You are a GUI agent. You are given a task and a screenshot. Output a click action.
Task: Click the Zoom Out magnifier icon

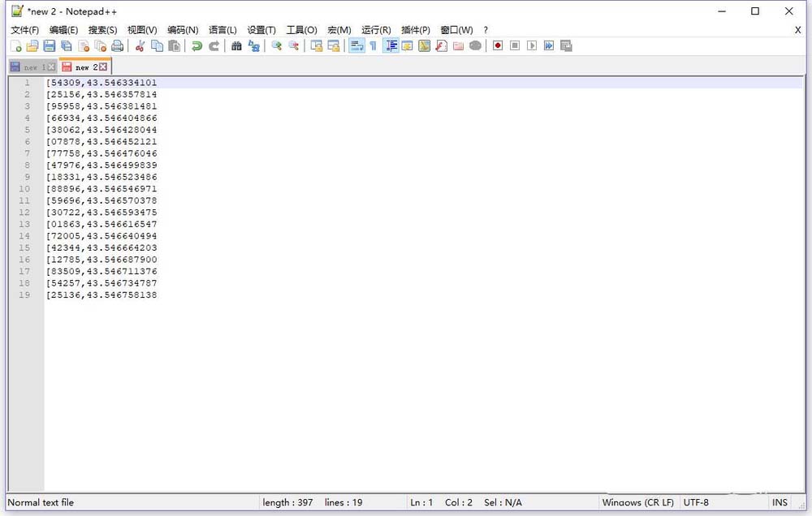[x=294, y=46]
